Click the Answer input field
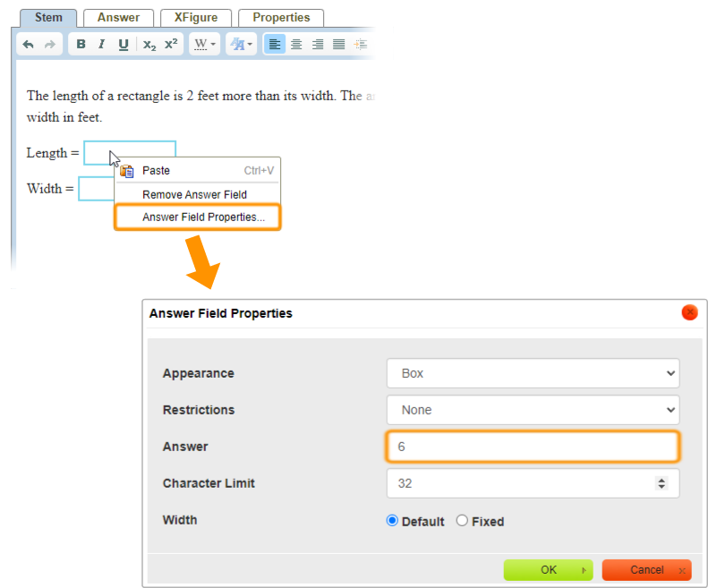 pyautogui.click(x=533, y=446)
